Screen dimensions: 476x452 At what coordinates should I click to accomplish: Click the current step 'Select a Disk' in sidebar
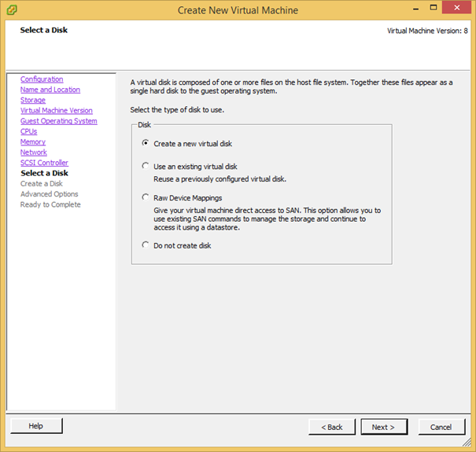pyautogui.click(x=44, y=173)
